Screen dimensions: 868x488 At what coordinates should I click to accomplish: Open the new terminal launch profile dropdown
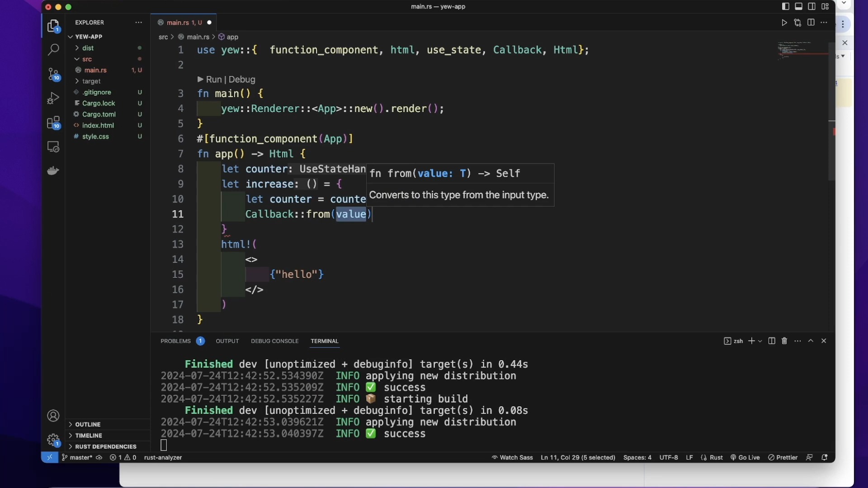pos(760,341)
